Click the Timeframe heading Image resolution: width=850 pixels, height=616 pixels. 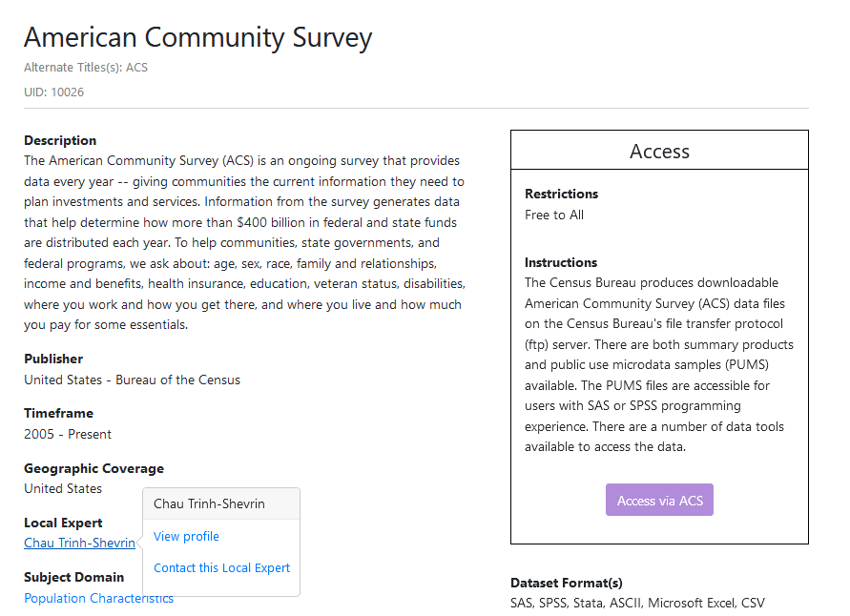pyautogui.click(x=58, y=413)
